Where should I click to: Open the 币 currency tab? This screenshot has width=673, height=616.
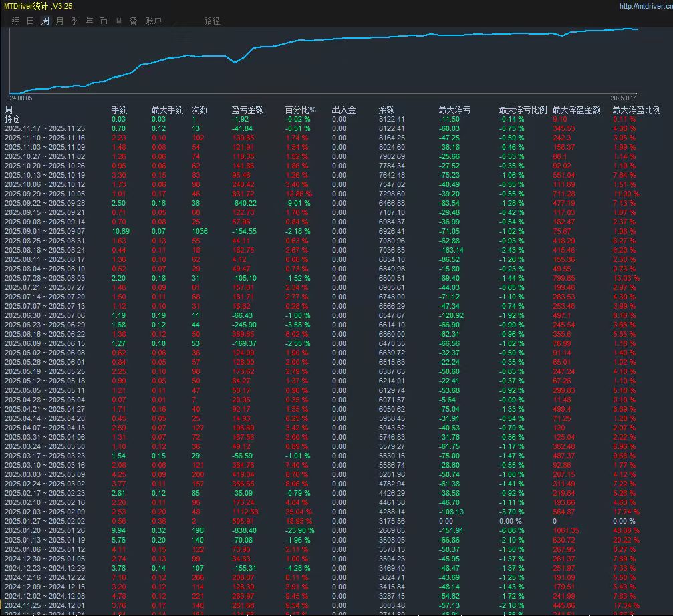(x=104, y=21)
